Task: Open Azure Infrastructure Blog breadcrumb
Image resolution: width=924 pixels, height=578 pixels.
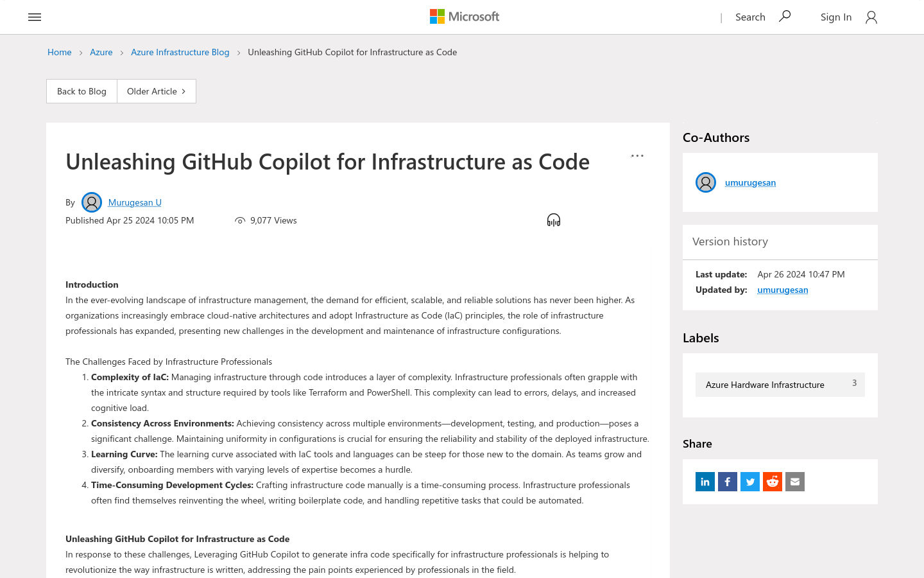Action: point(180,52)
